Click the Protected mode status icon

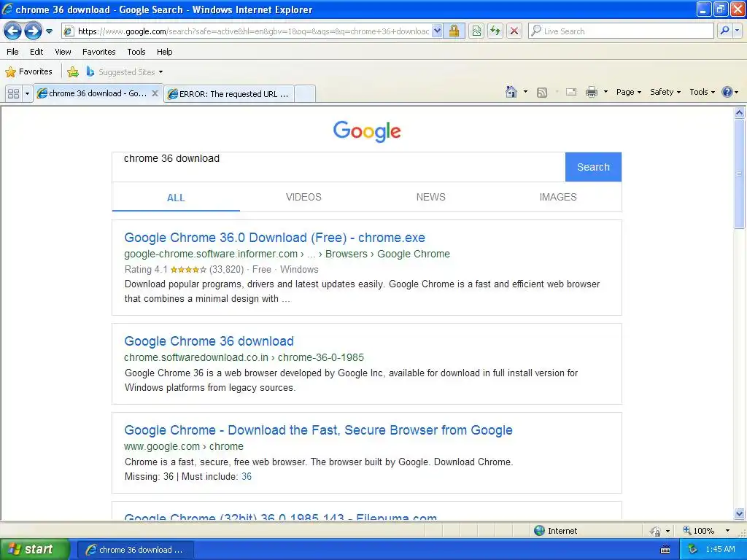tap(656, 531)
